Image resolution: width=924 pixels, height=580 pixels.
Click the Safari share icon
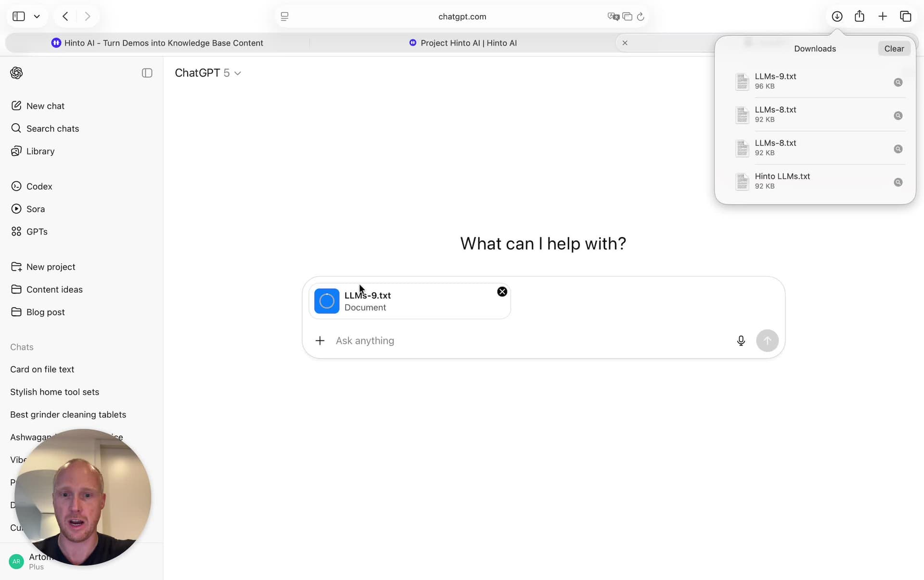(860, 16)
